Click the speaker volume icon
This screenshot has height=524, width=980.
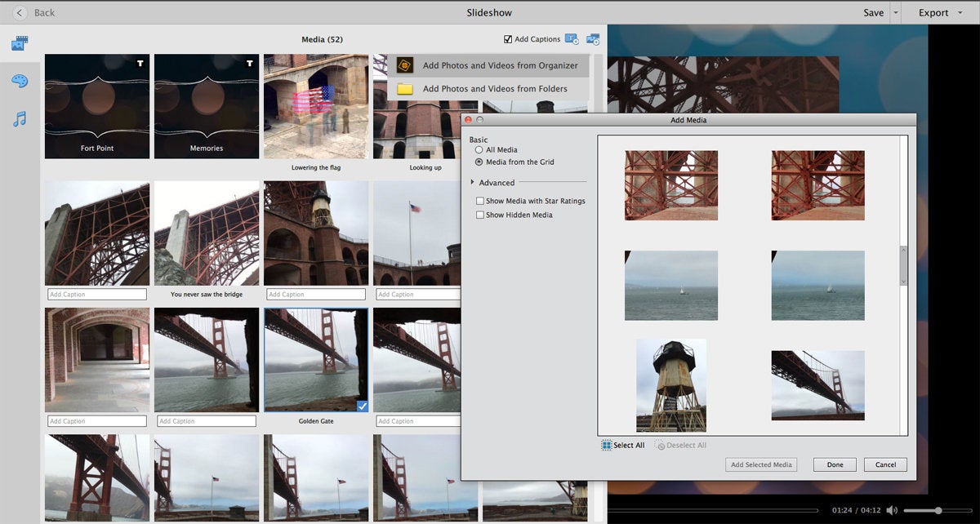[892, 511]
